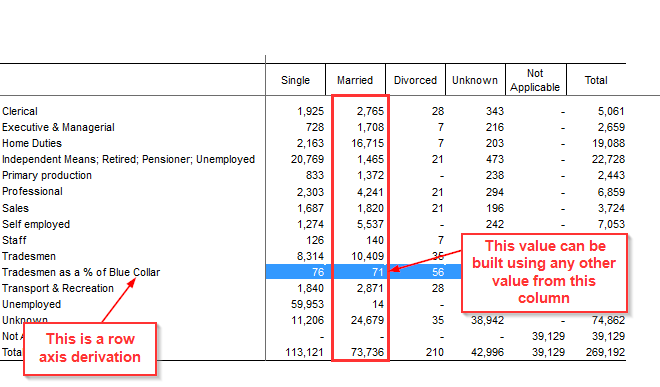Screen dimensions: 660x387
Task: Select the Total column header
Action: 596,80
